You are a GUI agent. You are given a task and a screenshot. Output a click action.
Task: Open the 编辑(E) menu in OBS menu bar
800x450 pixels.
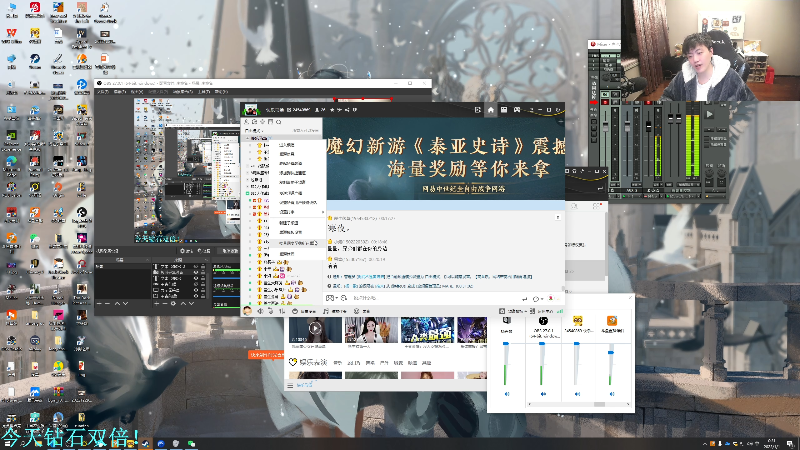pos(120,92)
